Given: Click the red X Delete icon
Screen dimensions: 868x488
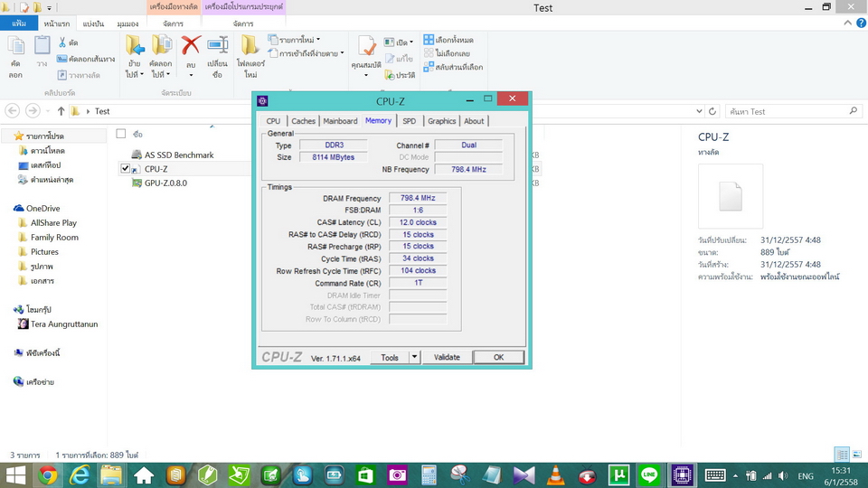Looking at the screenshot, I should pos(191,45).
